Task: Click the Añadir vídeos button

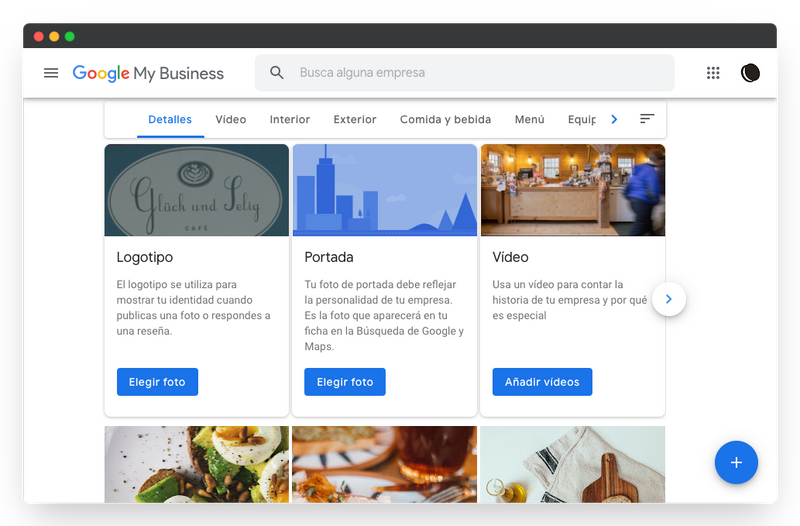Action: [x=542, y=382]
